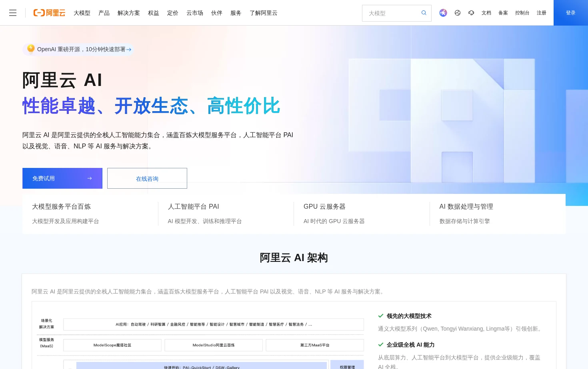Click the ModelStudio阿里云百炼 box in diagram
The image size is (588, 369).
(x=214, y=345)
